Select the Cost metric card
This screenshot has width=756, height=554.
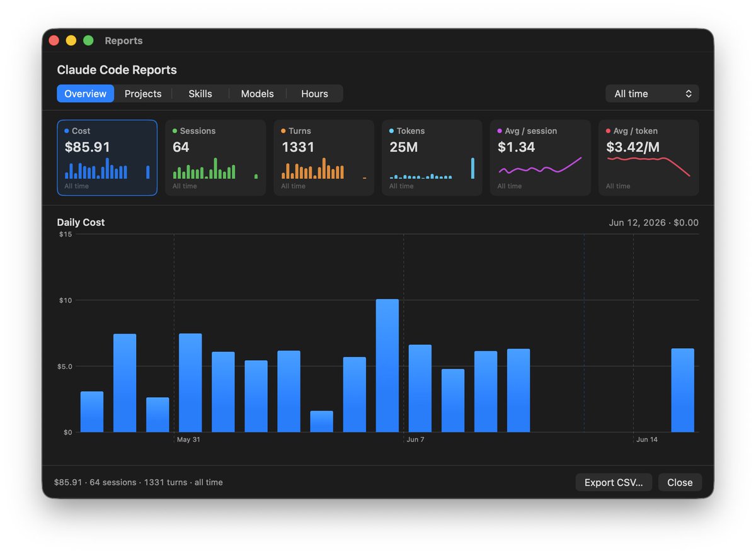click(x=107, y=157)
